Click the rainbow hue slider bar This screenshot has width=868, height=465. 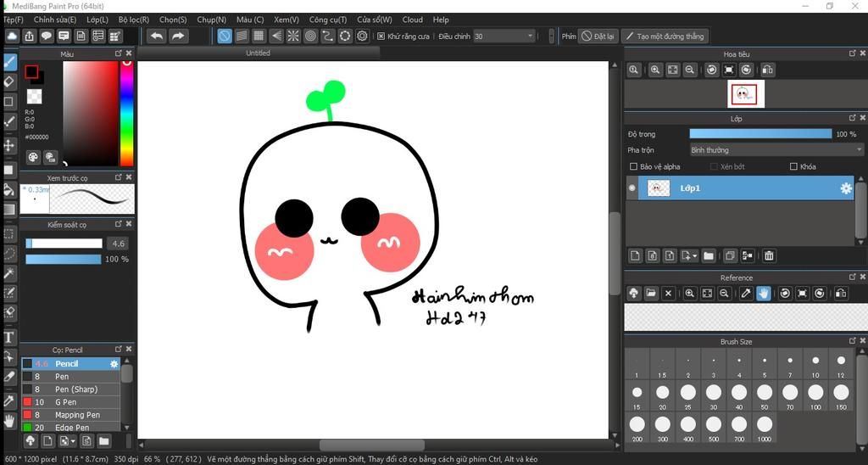click(126, 114)
